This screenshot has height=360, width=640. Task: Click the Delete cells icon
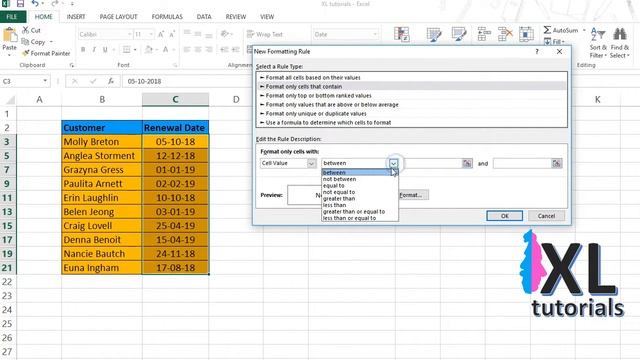coord(505,34)
